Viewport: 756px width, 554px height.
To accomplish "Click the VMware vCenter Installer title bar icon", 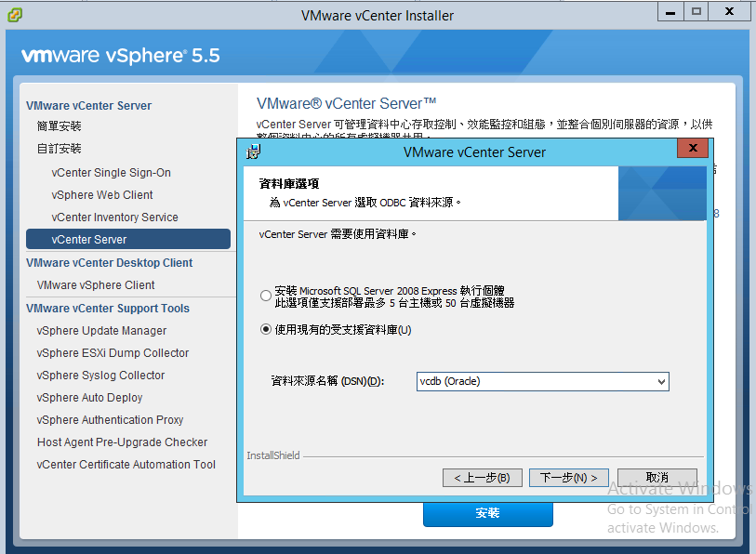I will (15, 15).
